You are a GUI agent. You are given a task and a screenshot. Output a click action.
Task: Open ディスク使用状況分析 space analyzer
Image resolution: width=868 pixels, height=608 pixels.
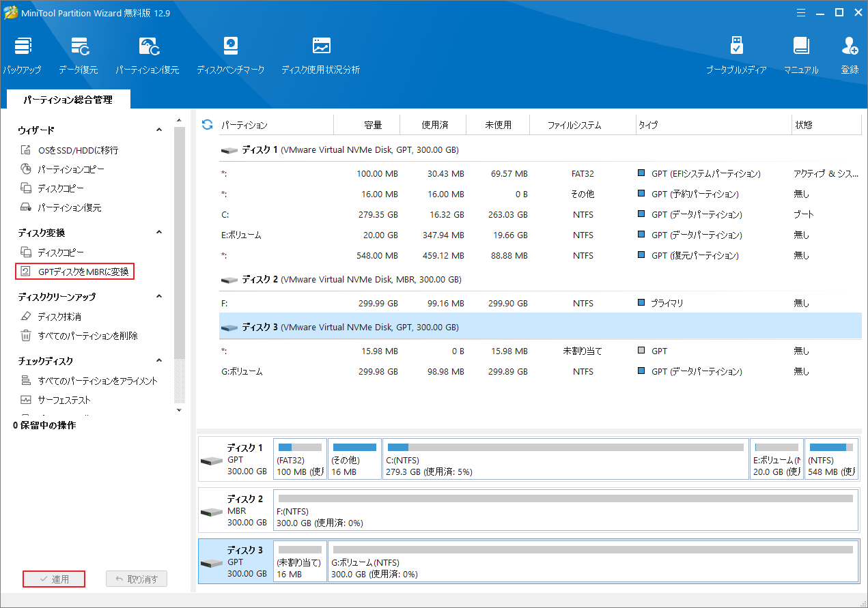(x=321, y=55)
